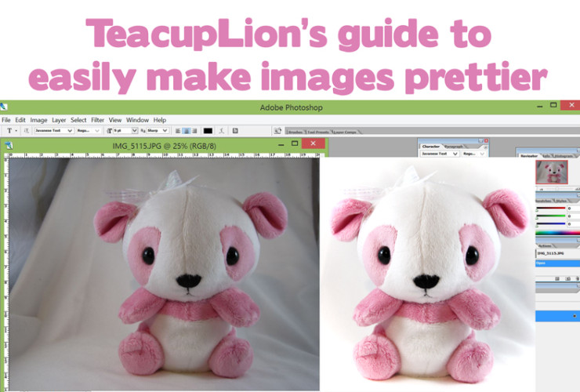This screenshot has width=580, height=392.
Task: Open the Sharp anti-aliasing dropdown
Action: [158, 131]
